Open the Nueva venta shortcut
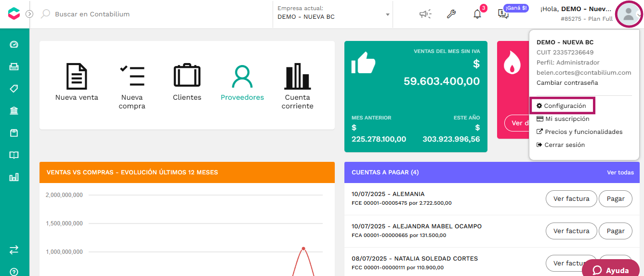The image size is (644, 276). 77,82
